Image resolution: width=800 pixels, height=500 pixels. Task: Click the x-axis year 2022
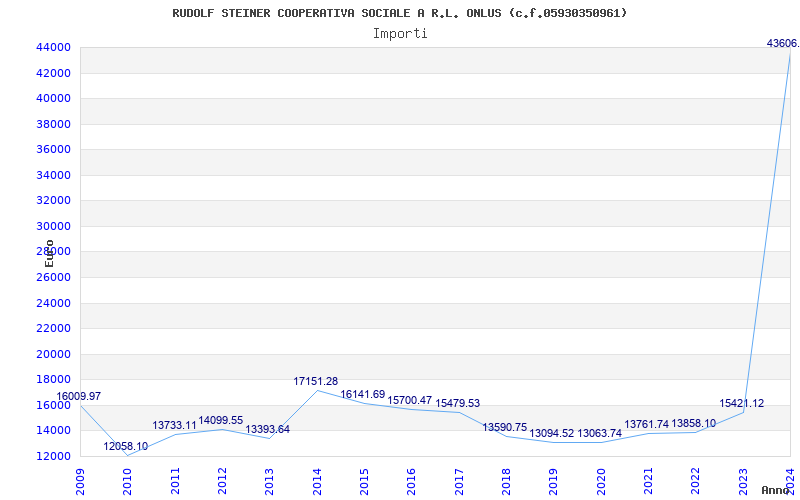(695, 482)
